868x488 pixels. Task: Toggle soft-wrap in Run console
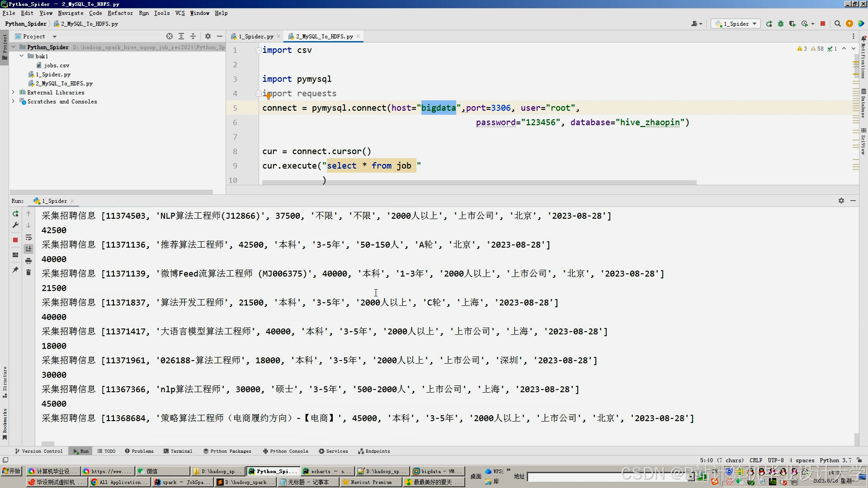pos(28,237)
